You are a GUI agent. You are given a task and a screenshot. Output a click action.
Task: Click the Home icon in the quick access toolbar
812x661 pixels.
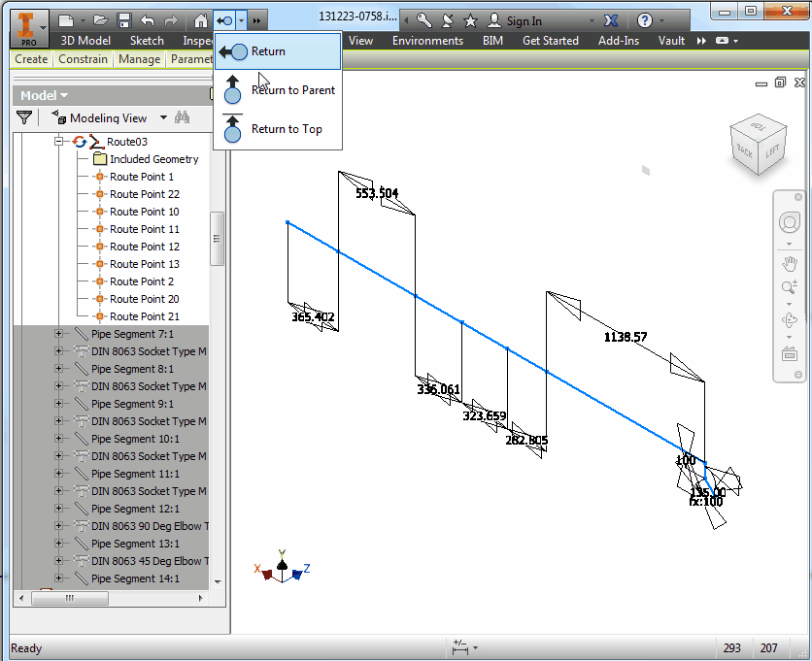(x=200, y=20)
